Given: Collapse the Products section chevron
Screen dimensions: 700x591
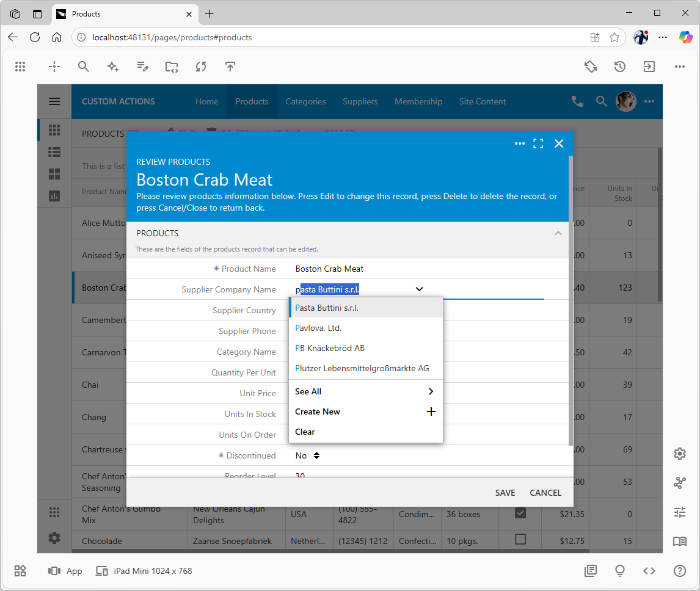Looking at the screenshot, I should tap(558, 233).
